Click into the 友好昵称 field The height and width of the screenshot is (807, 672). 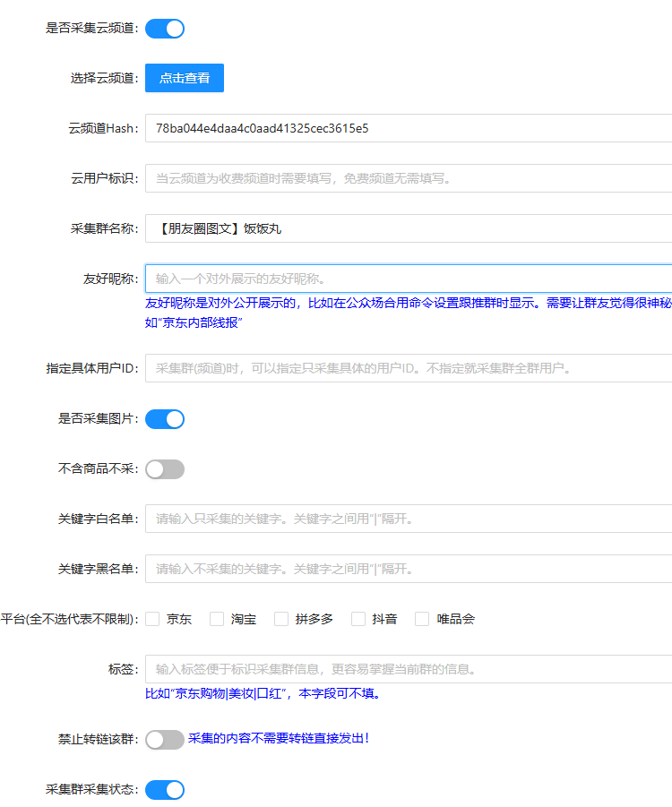[409, 279]
